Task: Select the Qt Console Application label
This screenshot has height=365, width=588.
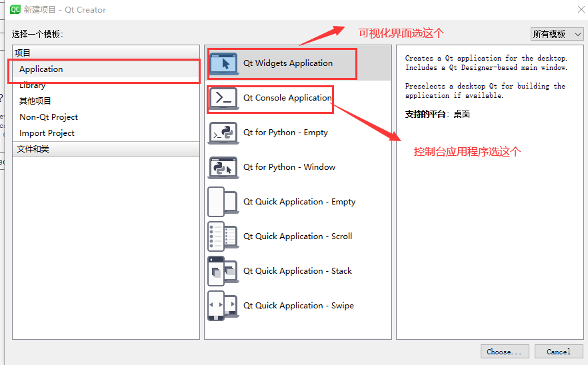Action: point(287,98)
